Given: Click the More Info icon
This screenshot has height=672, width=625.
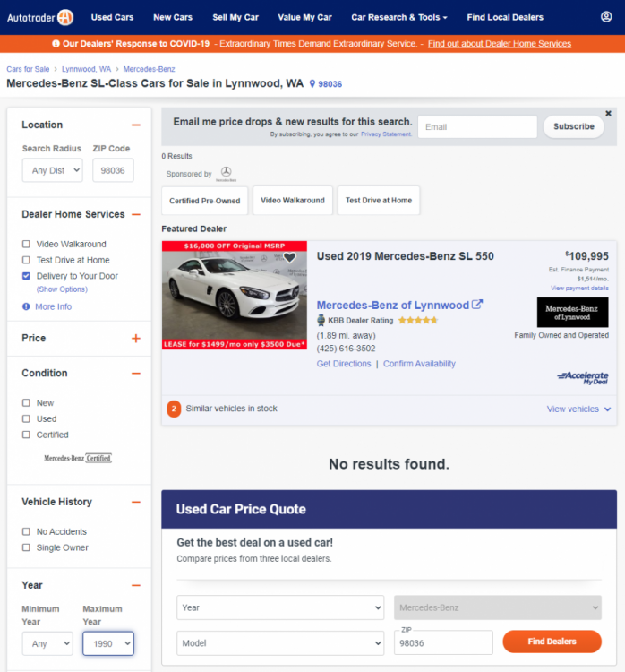Looking at the screenshot, I should point(26,306).
